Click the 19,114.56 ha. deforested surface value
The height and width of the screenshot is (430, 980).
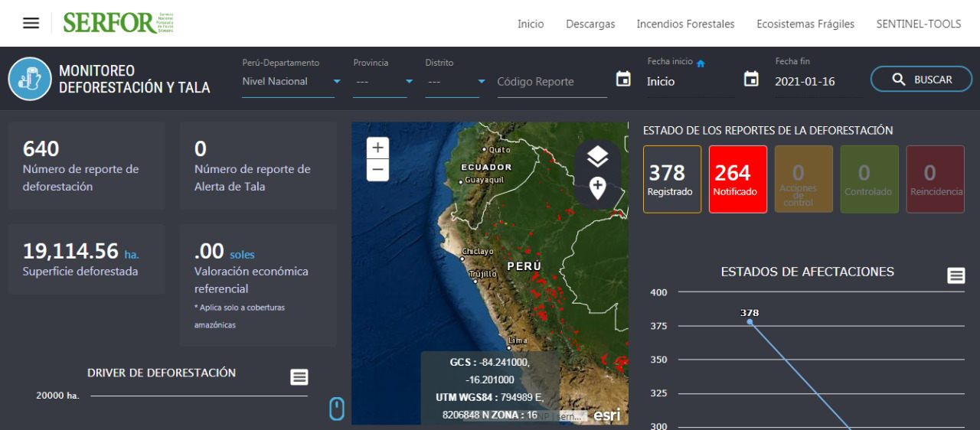coord(81,251)
